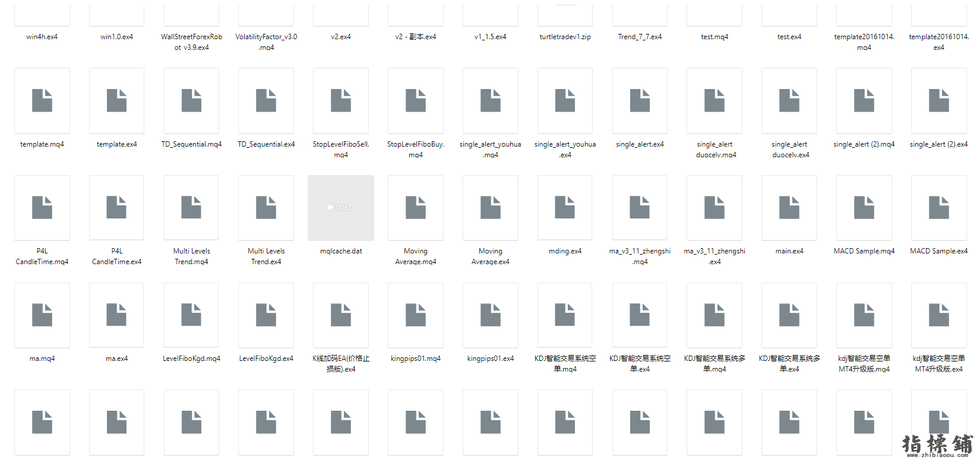Select VolatilityFactor_v3.0.mq4 file name
Image resolution: width=980 pixels, height=460 pixels.
tap(266, 42)
